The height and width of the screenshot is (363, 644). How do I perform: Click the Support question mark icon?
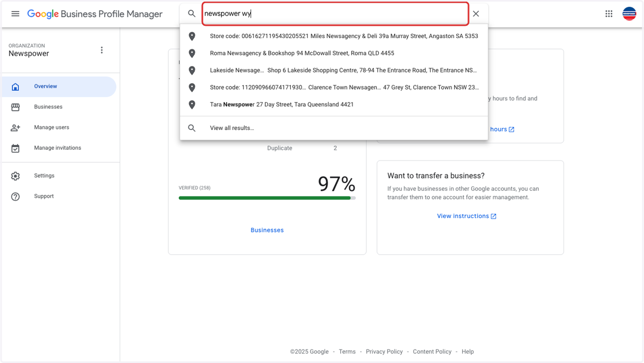(16, 197)
